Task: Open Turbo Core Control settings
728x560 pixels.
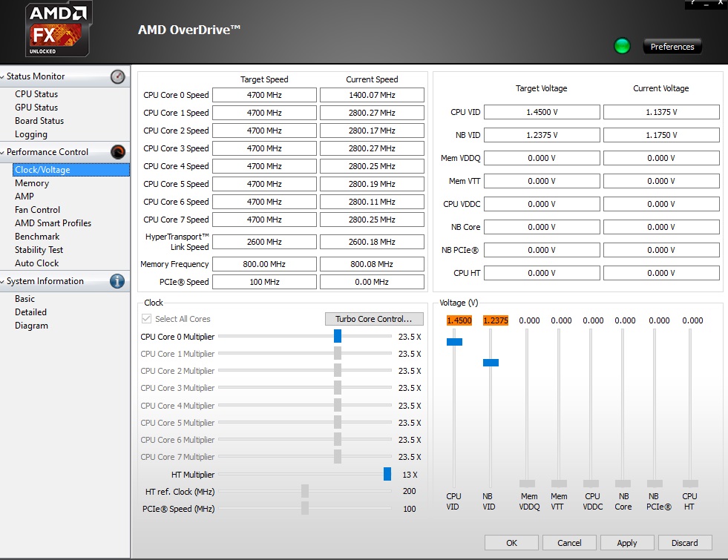Action: click(374, 319)
